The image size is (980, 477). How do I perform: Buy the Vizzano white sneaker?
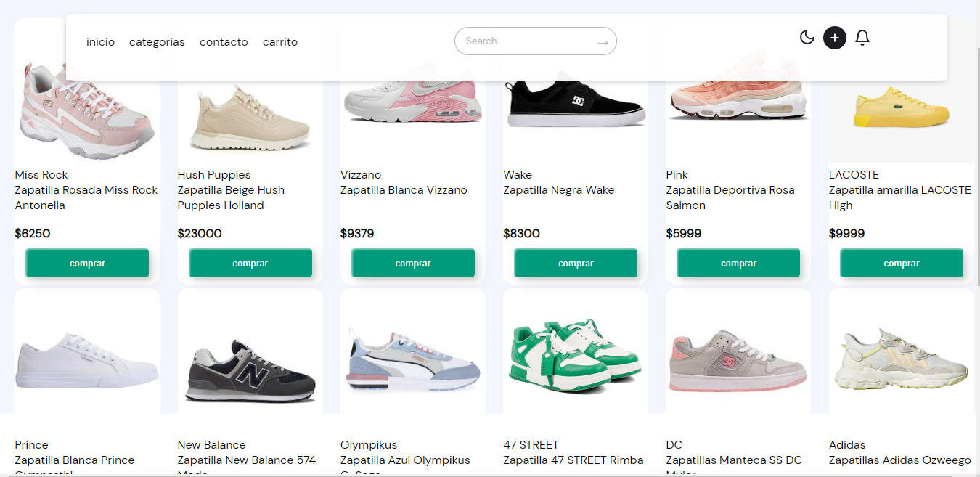(413, 264)
